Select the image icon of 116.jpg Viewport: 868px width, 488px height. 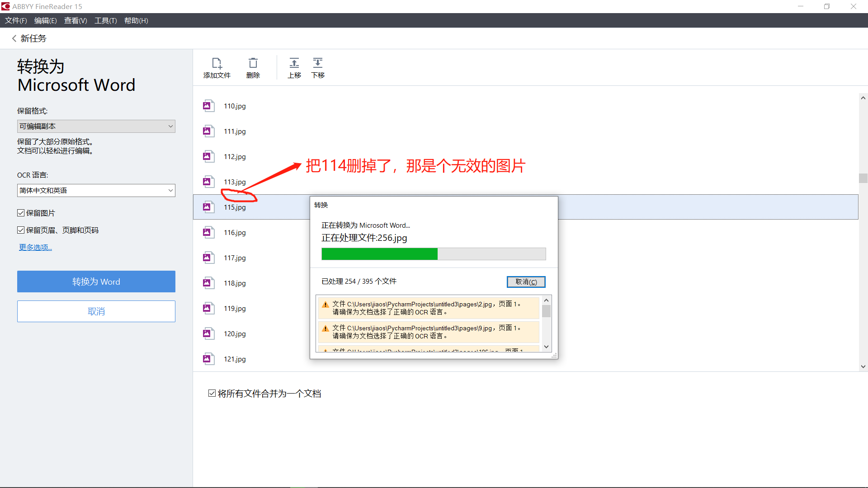click(x=208, y=232)
